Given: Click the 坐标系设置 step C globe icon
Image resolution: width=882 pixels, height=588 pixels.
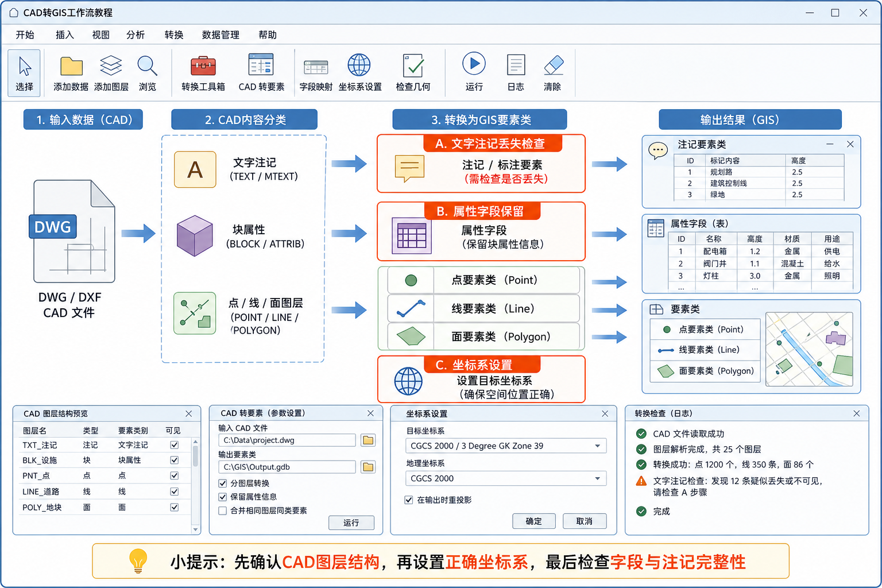Looking at the screenshot, I should 408,381.
